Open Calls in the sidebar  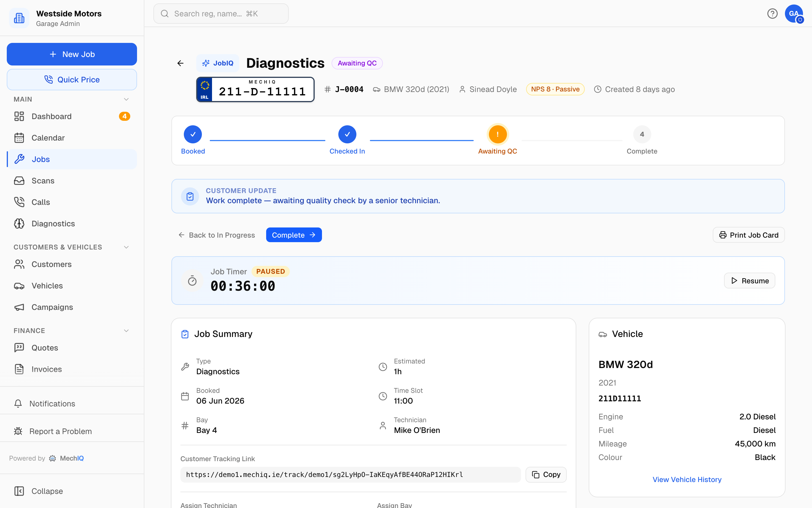[72, 202]
